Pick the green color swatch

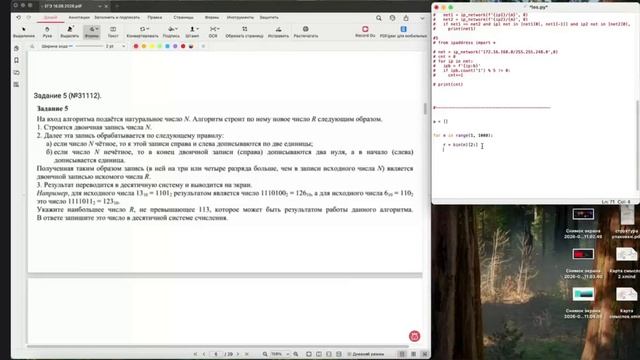[x=160, y=46]
